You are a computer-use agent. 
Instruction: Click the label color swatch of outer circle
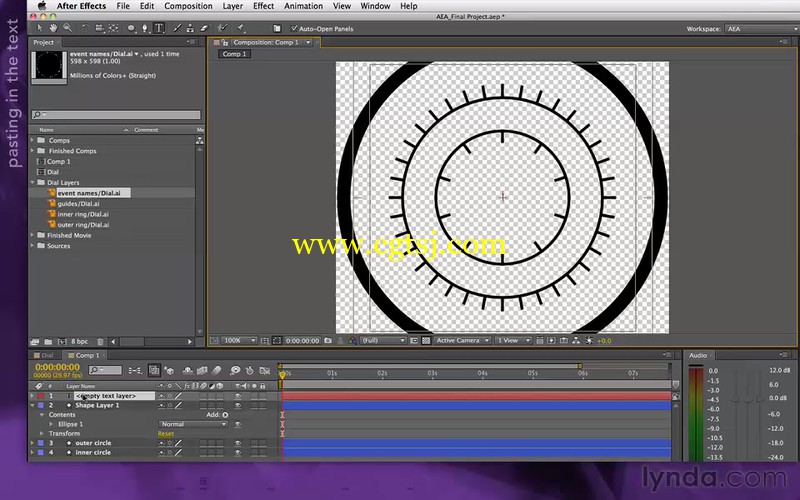41,443
